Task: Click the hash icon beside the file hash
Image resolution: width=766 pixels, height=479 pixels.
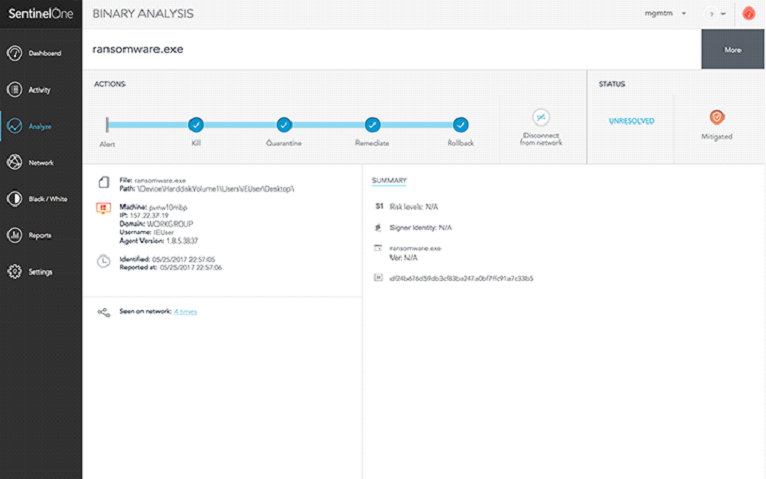Action: 378,278
